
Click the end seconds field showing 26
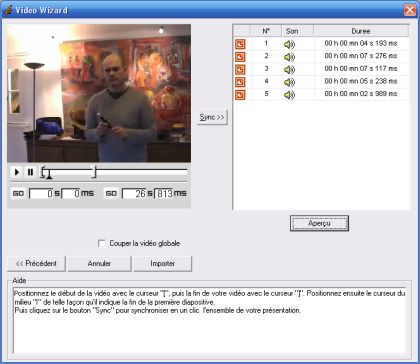[x=134, y=194]
